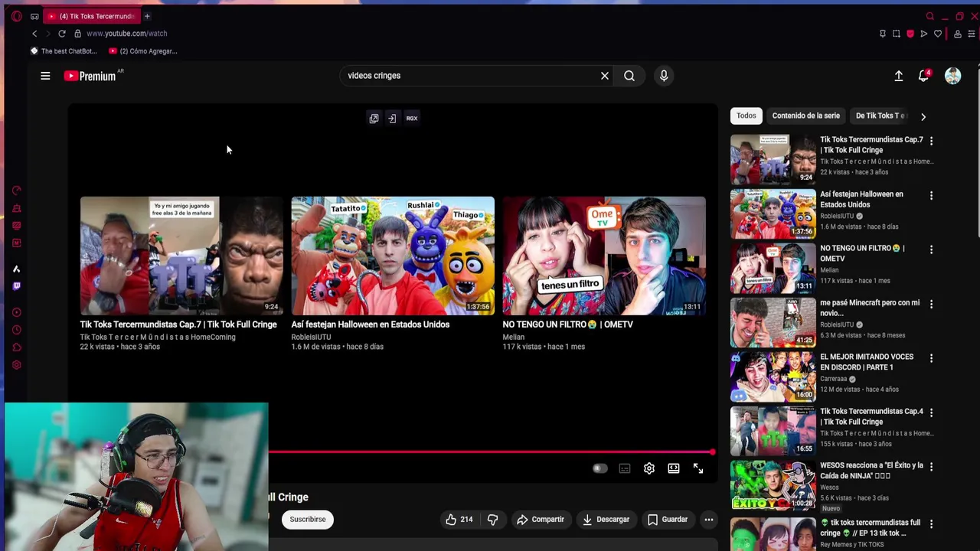Show more filter chips with right arrow

[923, 116]
